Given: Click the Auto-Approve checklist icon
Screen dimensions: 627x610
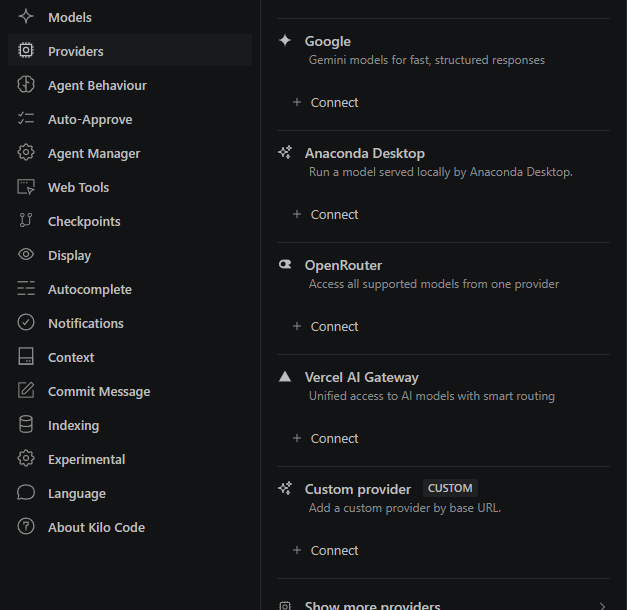Looking at the screenshot, I should (x=26, y=118).
